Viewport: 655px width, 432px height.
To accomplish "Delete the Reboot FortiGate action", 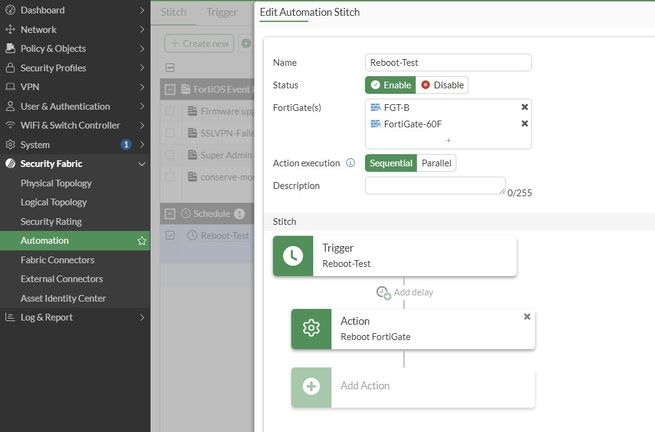I will [x=527, y=317].
